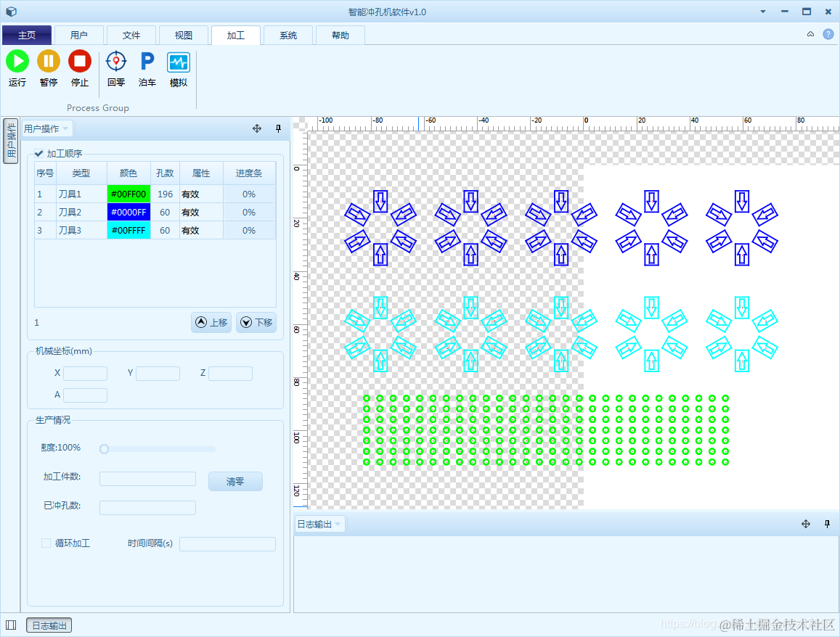Image resolution: width=840 pixels, height=637 pixels.
Task: Select the 加工 ribbon tab
Action: (236, 36)
